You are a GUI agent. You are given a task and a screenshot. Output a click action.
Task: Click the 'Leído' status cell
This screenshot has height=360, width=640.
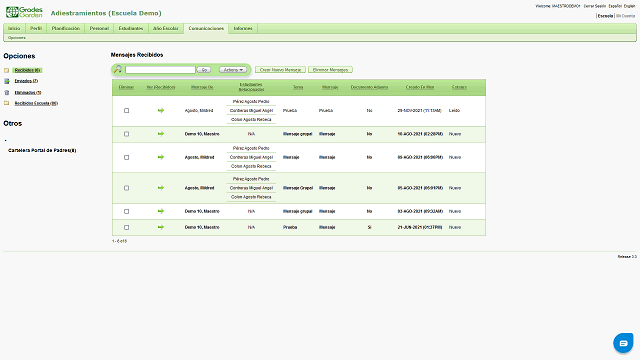point(454,111)
